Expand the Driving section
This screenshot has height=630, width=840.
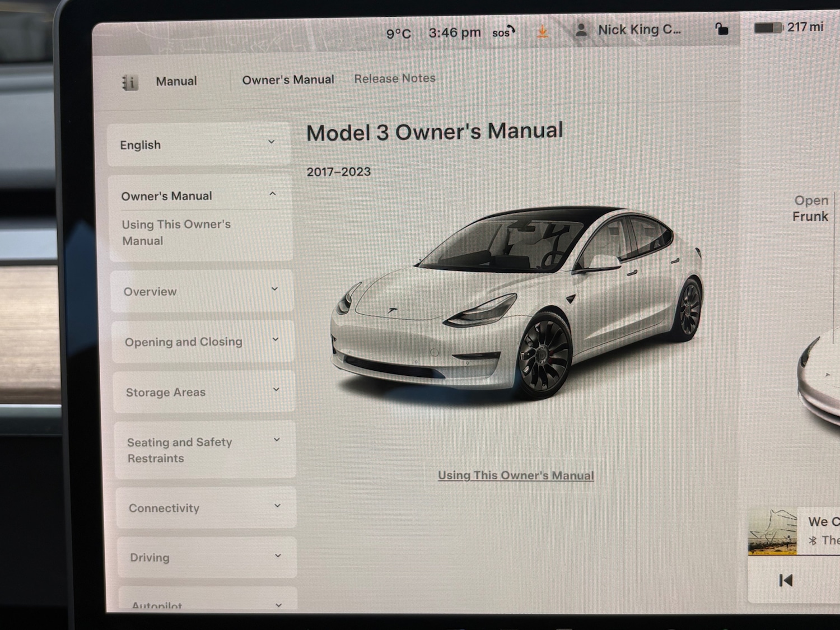206,557
